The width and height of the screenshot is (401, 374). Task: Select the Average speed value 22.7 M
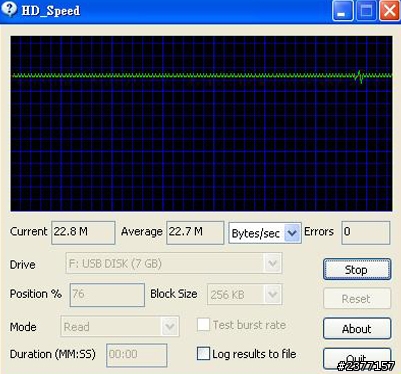(195, 232)
